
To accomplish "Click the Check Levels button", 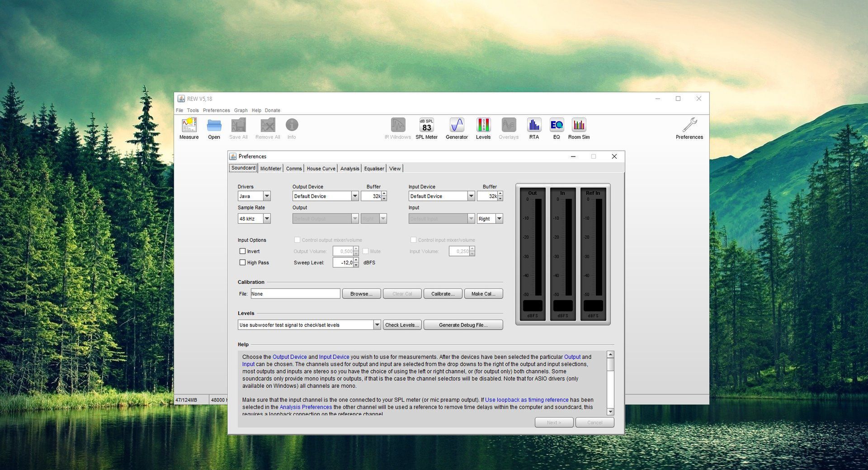I will [x=401, y=324].
